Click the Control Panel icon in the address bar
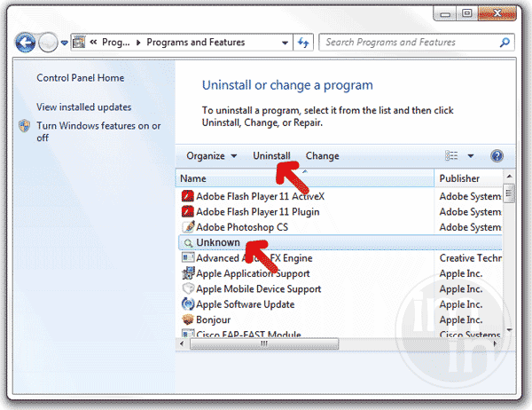Screen dimensions: 532x410 coord(79,42)
